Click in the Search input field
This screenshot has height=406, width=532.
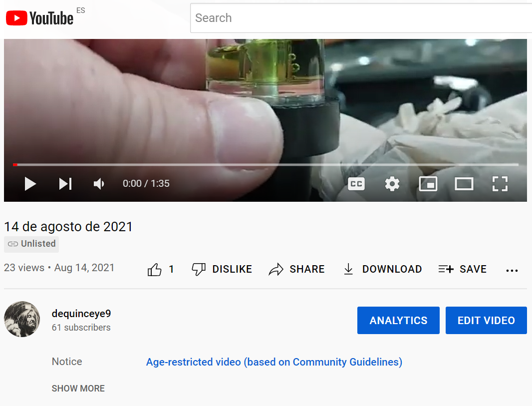click(x=359, y=18)
